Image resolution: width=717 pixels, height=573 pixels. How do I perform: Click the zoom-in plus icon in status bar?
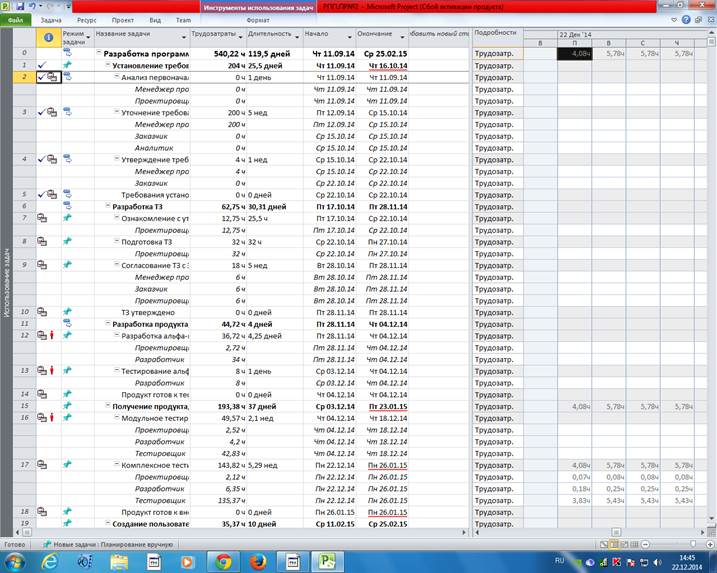coord(710,544)
